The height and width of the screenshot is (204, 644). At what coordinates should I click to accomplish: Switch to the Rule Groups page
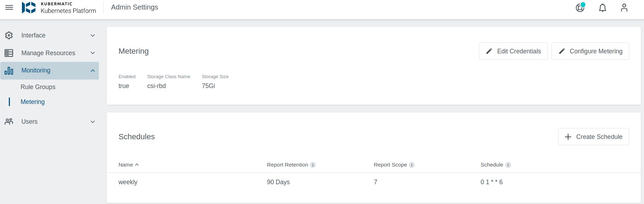point(38,87)
